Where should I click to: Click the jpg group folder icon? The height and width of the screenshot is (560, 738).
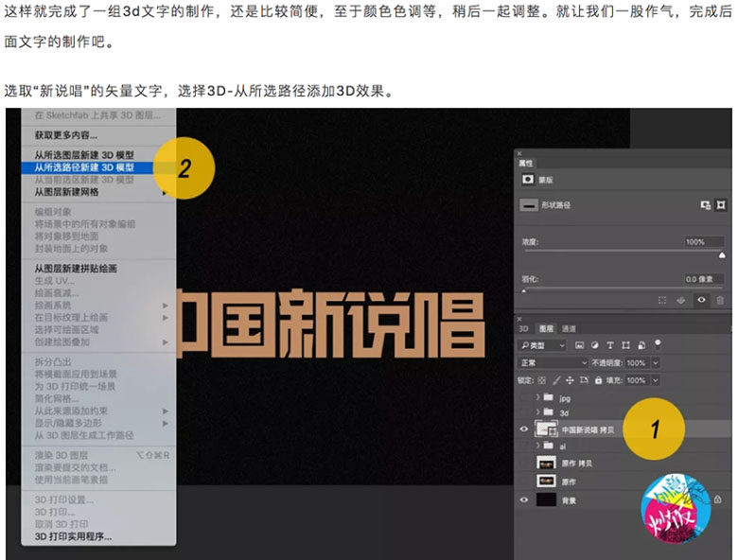[x=549, y=397]
